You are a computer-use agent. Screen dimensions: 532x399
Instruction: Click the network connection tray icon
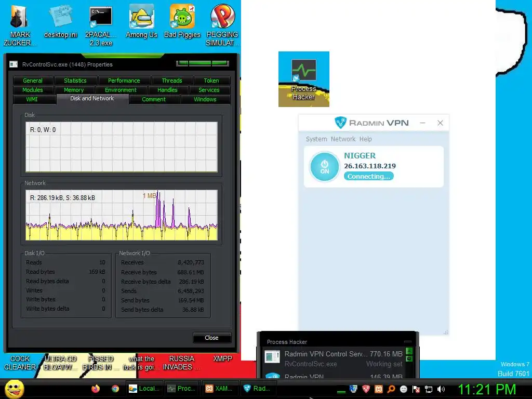tap(429, 389)
